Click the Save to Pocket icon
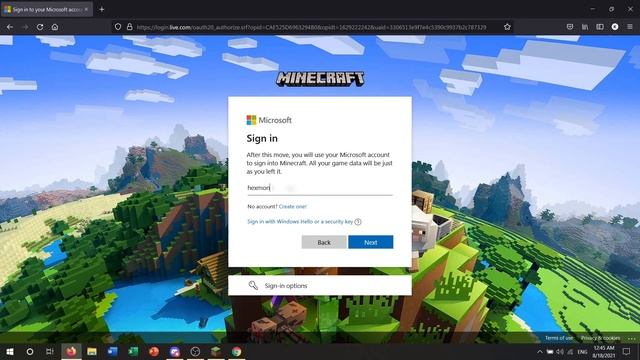This screenshot has width=640, height=360. click(x=570, y=27)
